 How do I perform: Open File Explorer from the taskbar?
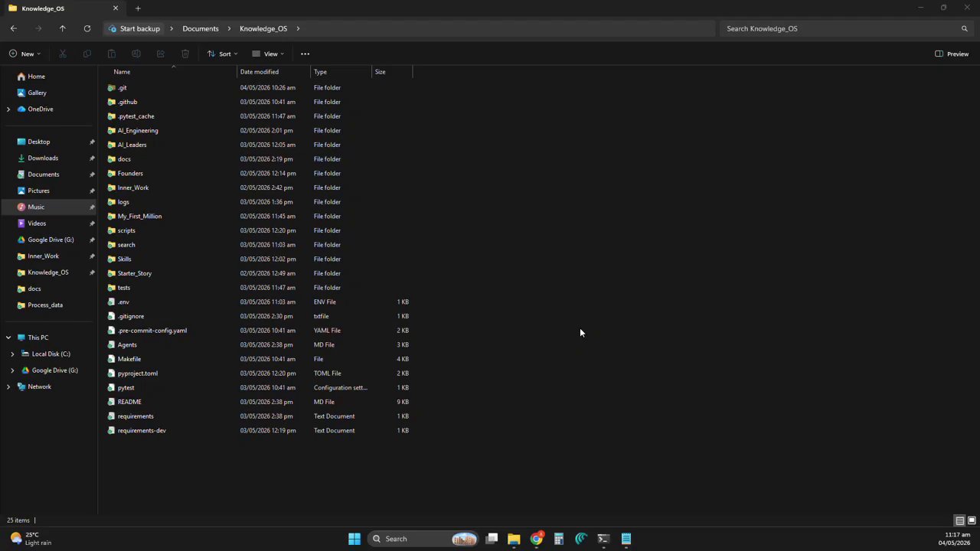pos(514,539)
